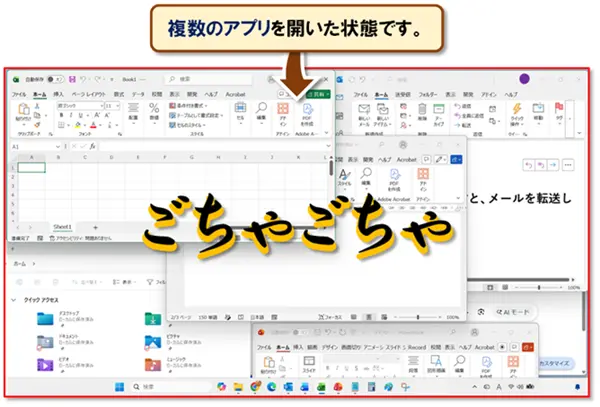Image resolution: width=600 pixels, height=407 pixels.
Task: Click the taskbar search box
Action: pyautogui.click(x=170, y=387)
